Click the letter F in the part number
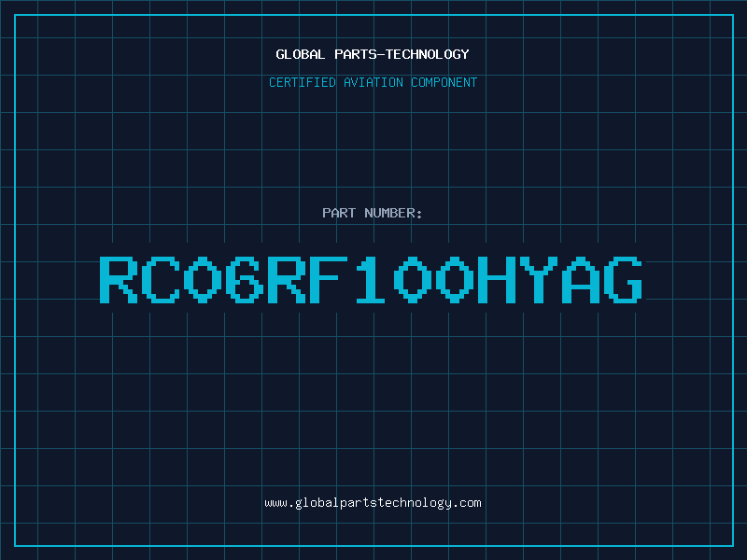The width and height of the screenshot is (747, 560). tap(329, 280)
